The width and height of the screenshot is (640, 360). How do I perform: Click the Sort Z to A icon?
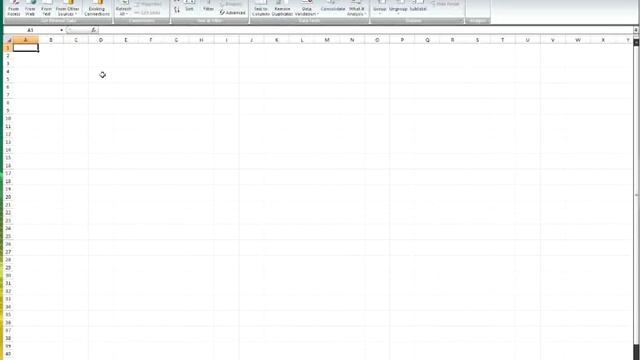point(177,10)
